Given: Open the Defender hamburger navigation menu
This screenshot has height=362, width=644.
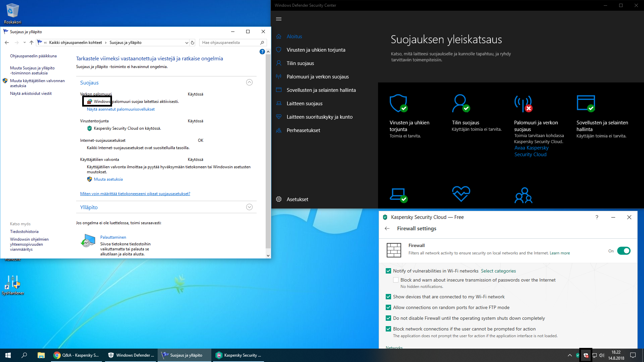Looking at the screenshot, I should coord(278,19).
